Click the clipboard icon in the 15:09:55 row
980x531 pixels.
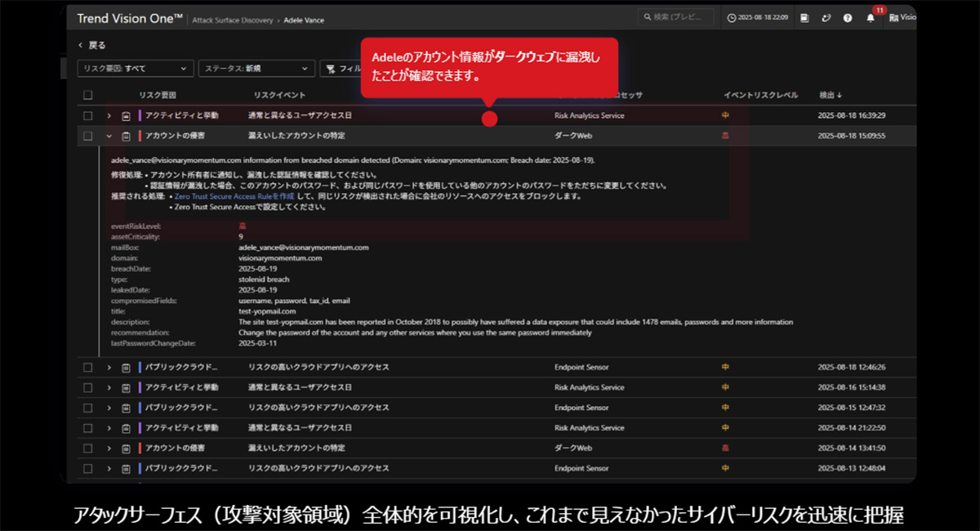point(127,136)
